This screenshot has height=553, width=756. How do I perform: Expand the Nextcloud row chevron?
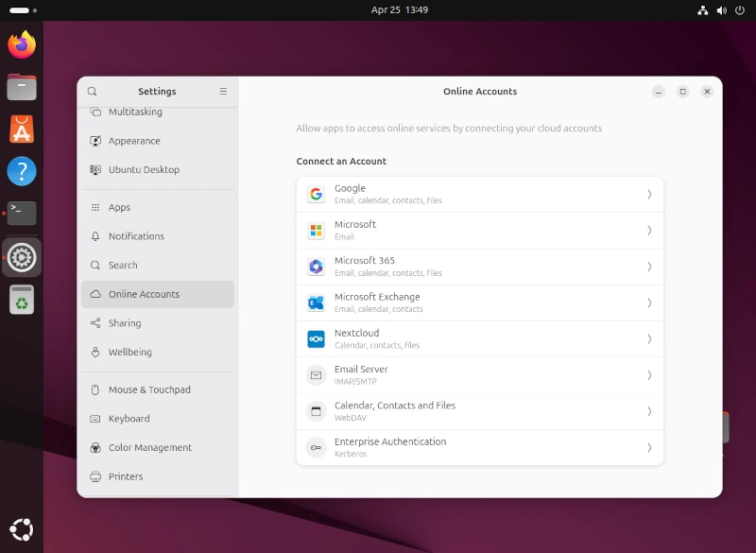(649, 339)
